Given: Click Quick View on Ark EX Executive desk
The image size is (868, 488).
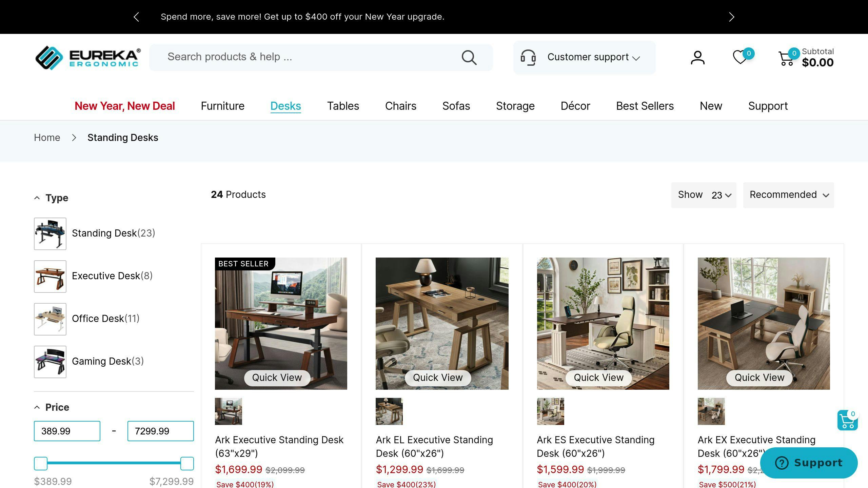Looking at the screenshot, I should [759, 378].
